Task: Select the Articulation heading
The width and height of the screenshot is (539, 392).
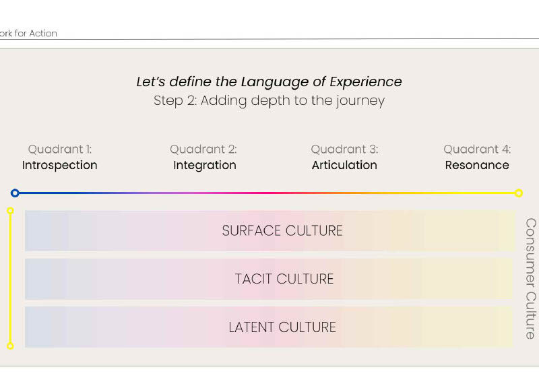Action: [x=344, y=165]
